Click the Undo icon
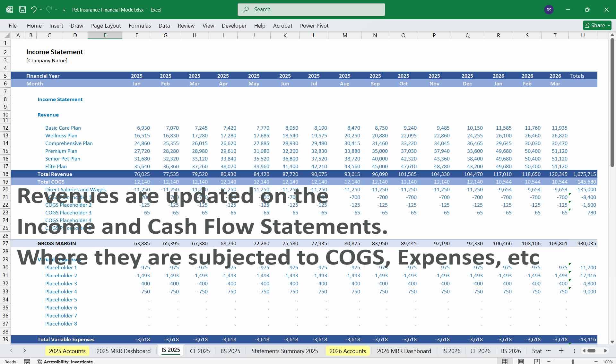This screenshot has width=616, height=364. tap(33, 9)
